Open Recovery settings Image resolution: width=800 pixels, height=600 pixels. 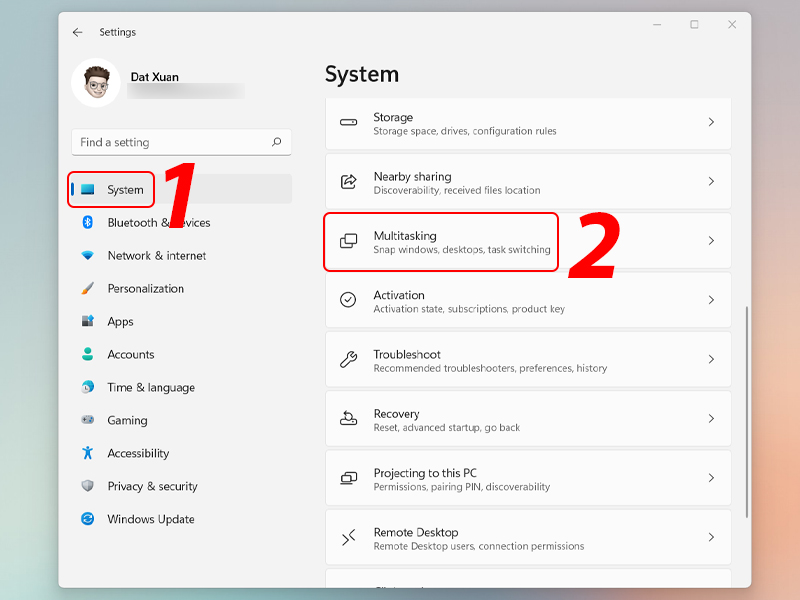tap(528, 418)
